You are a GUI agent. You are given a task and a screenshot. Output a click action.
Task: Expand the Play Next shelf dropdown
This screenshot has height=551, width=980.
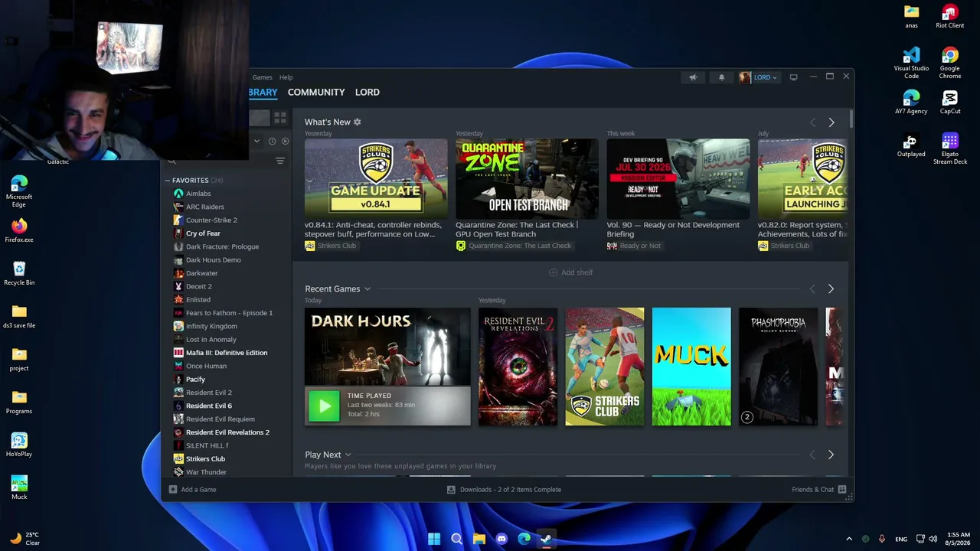click(348, 455)
